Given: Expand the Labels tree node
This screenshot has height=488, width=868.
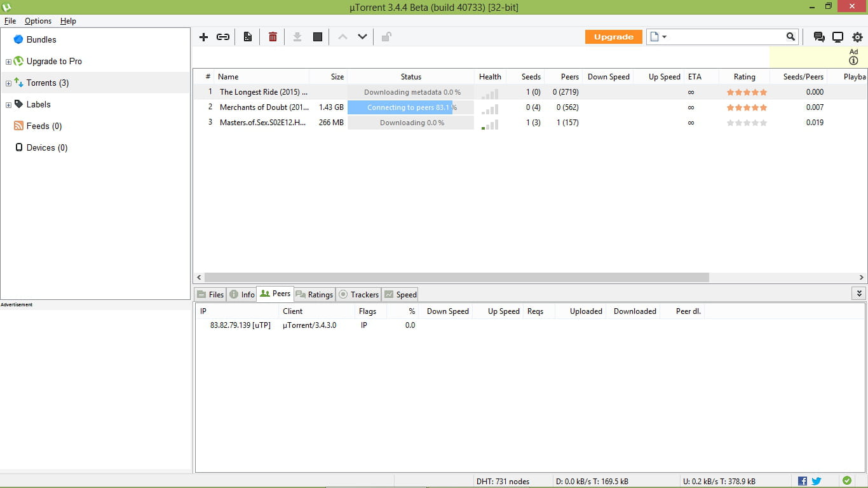Looking at the screenshot, I should (8, 105).
